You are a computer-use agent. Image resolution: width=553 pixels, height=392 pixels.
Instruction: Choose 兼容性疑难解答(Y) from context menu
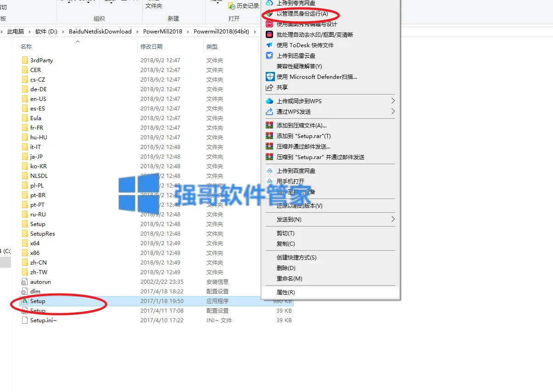(299, 66)
